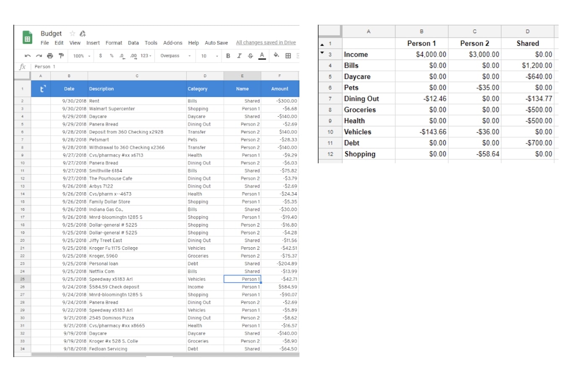588x376 pixels.
Task: Open the Google Sheets home logo
Action: click(27, 38)
